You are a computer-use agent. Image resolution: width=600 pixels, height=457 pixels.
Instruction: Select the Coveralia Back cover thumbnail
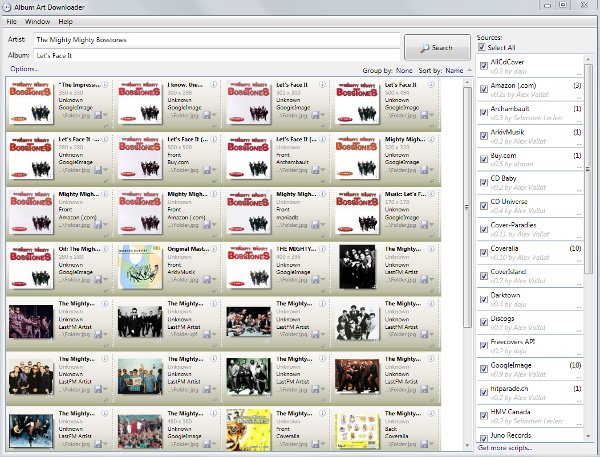point(357,430)
